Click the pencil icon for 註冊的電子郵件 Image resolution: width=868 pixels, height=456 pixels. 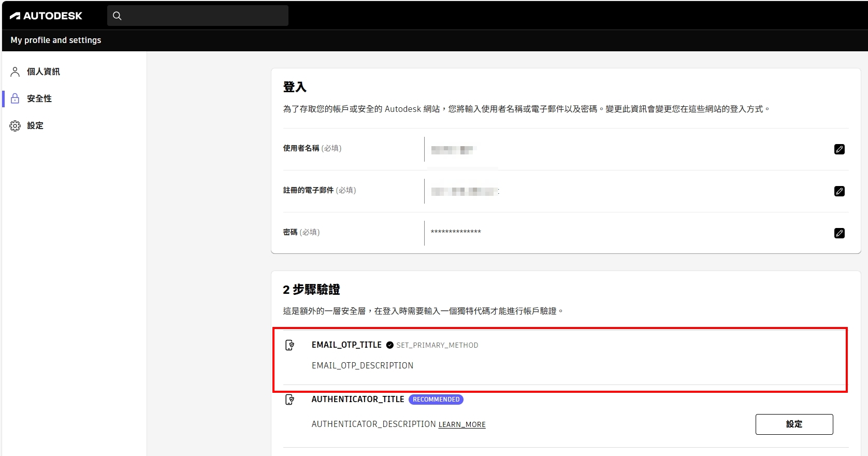tap(839, 191)
